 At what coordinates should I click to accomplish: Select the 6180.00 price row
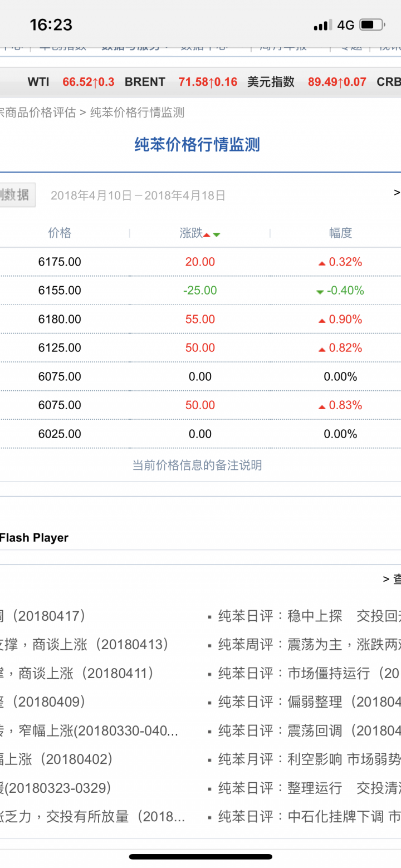click(x=60, y=320)
